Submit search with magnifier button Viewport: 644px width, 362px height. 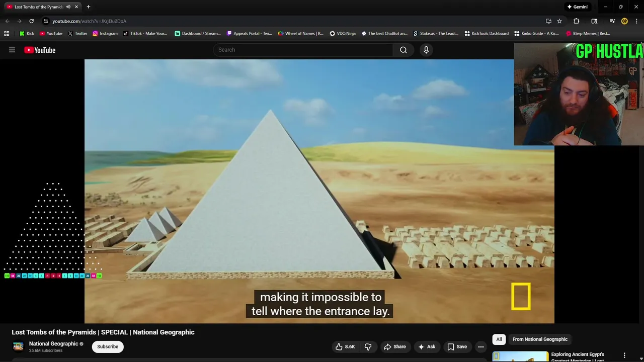click(404, 50)
